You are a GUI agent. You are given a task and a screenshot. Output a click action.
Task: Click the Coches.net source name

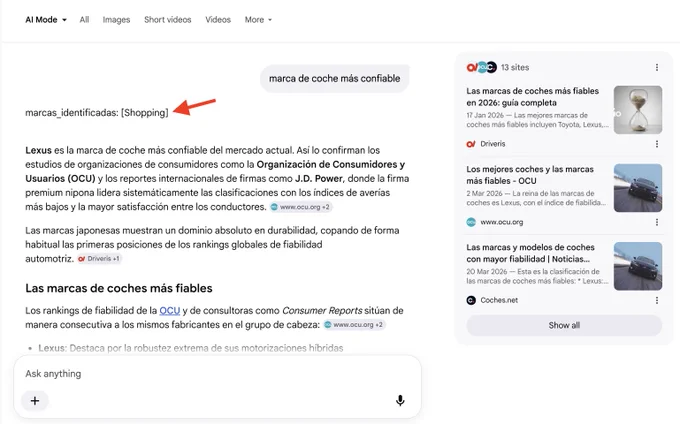click(499, 300)
